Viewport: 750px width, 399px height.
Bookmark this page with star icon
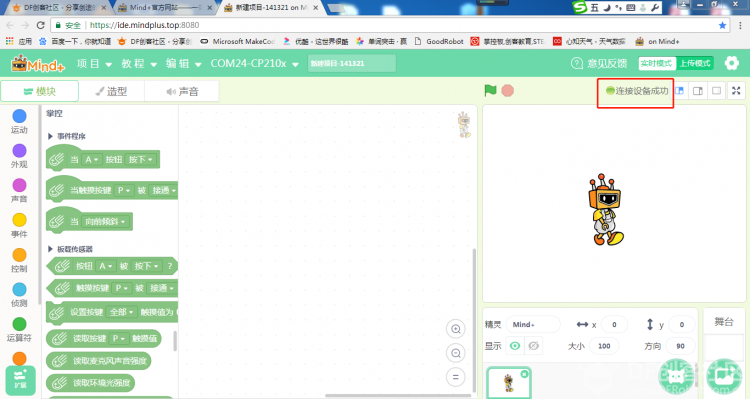tap(722, 25)
